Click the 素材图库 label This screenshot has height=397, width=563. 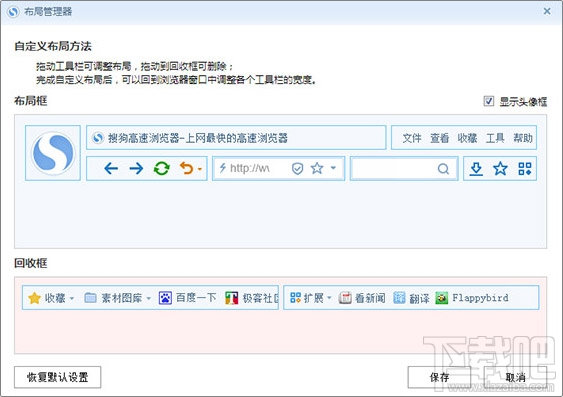[121, 298]
